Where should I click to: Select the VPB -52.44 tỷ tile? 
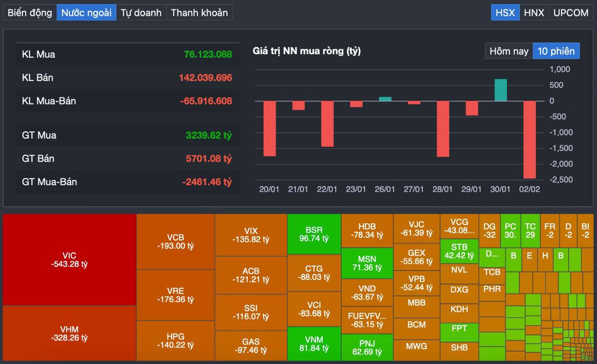coord(416,283)
